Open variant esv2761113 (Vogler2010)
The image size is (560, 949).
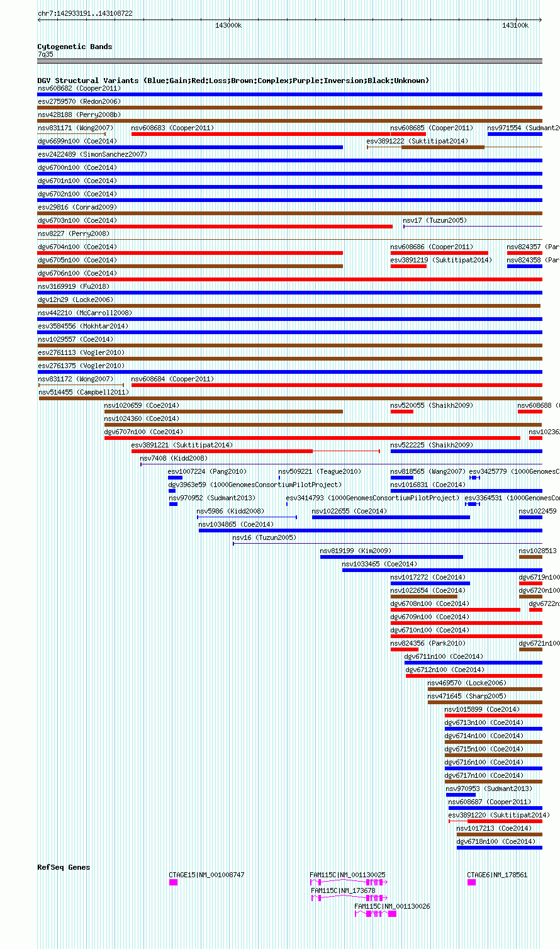289,359
